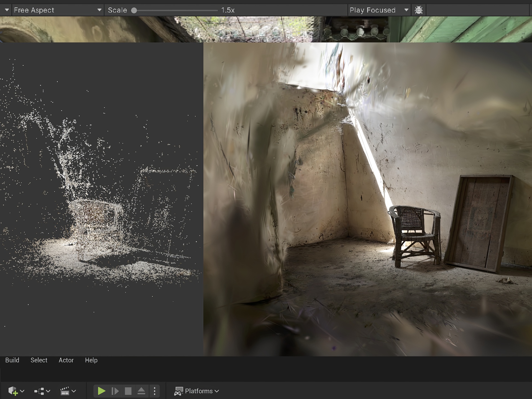Click the Platforms gamepad icon

coord(178,391)
